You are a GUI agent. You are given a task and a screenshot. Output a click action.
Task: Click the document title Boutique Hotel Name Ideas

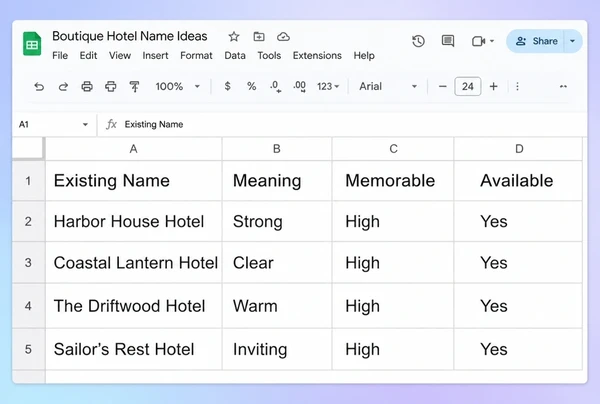click(130, 36)
